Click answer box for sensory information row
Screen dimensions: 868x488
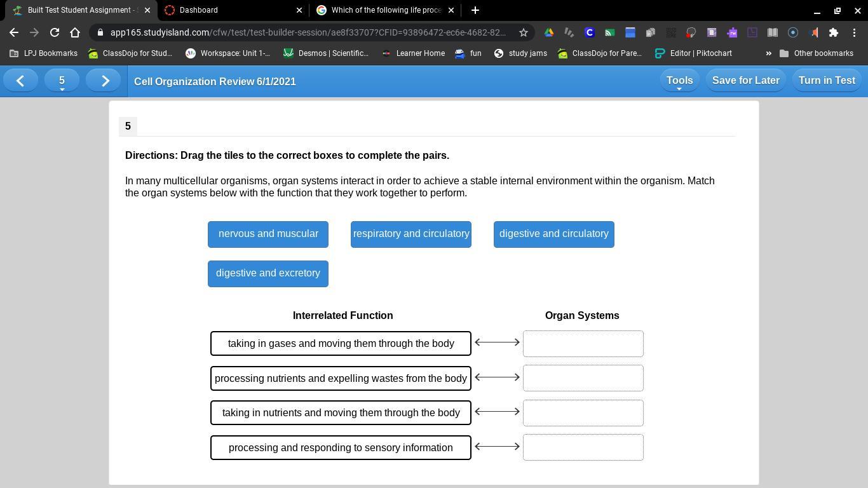pyautogui.click(x=583, y=447)
